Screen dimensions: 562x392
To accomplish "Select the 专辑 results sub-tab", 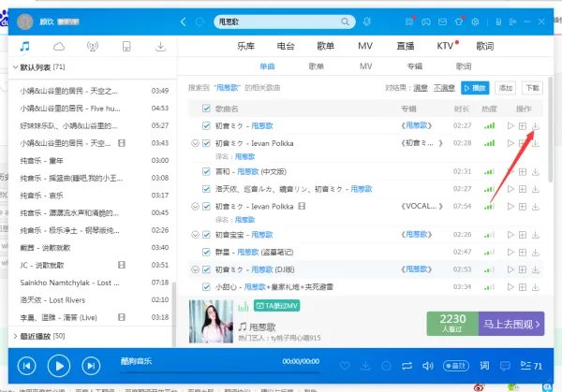I will (x=415, y=66).
